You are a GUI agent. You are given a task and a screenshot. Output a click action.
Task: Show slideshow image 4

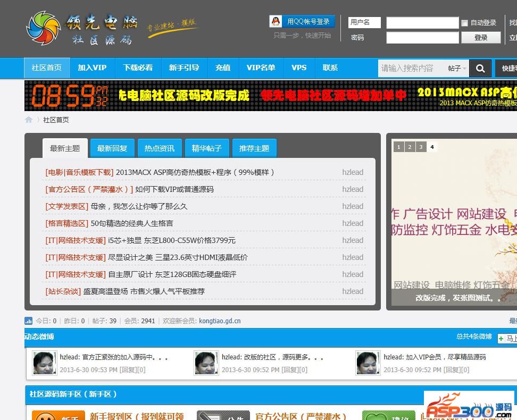tap(432, 147)
